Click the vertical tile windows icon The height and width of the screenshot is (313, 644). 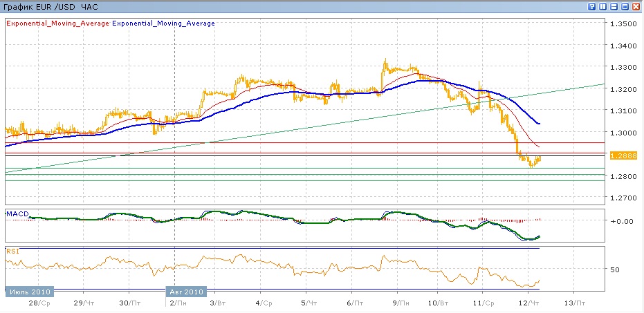tap(603, 6)
